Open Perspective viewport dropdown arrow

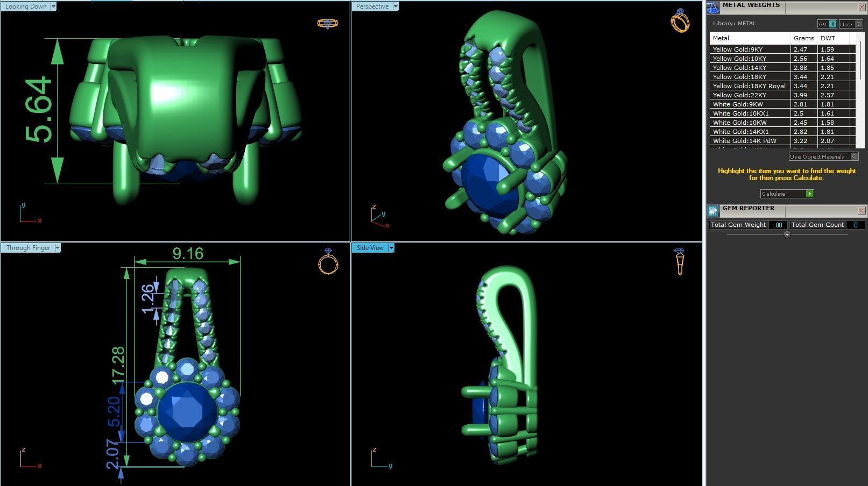396,6
